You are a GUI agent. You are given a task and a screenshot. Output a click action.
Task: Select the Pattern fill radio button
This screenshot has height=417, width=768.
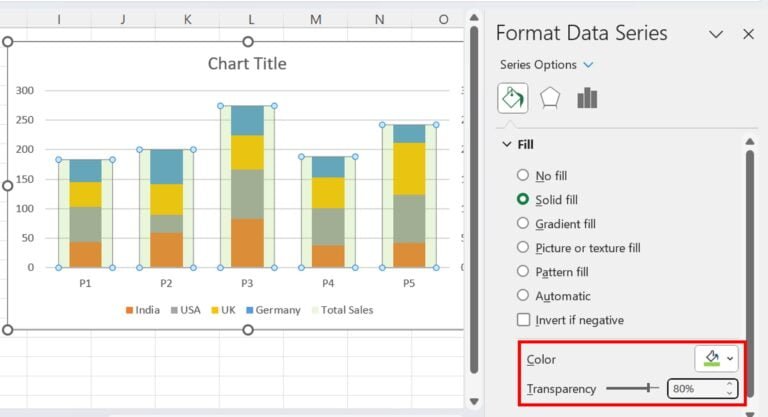click(x=523, y=272)
